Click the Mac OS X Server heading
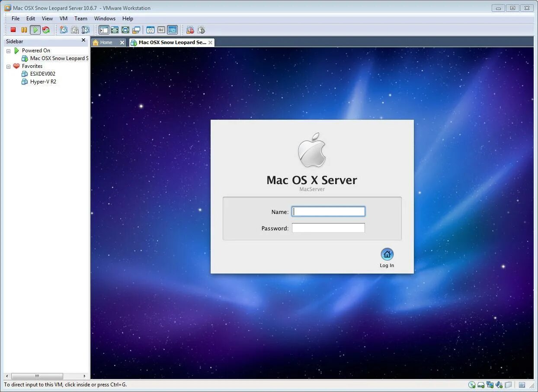The height and width of the screenshot is (392, 538). (312, 180)
